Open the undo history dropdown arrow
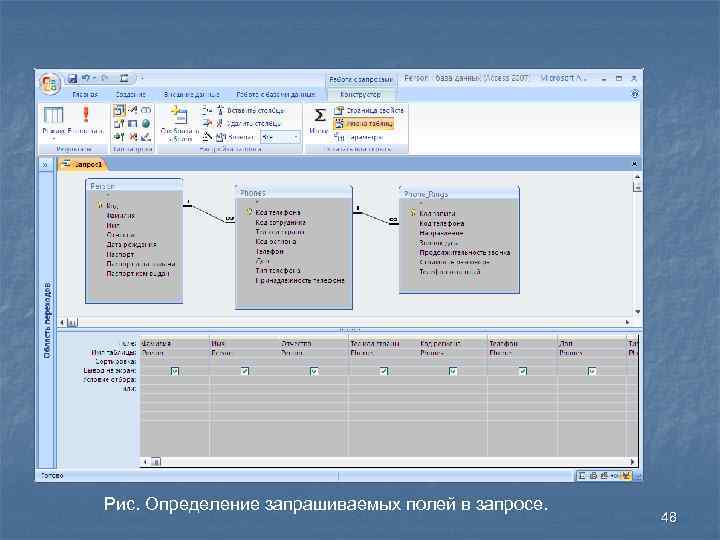720x540 pixels. coord(94,79)
